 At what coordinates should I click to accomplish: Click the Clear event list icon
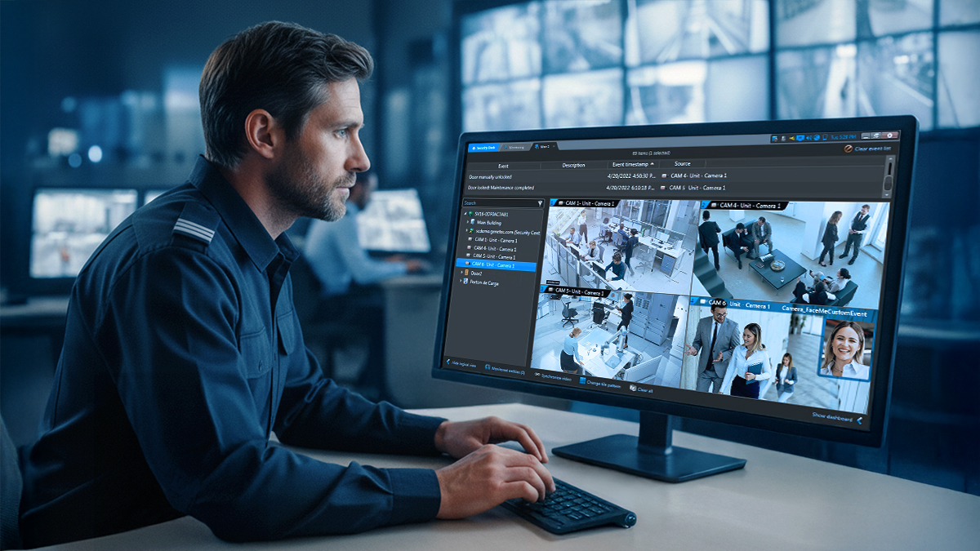849,149
